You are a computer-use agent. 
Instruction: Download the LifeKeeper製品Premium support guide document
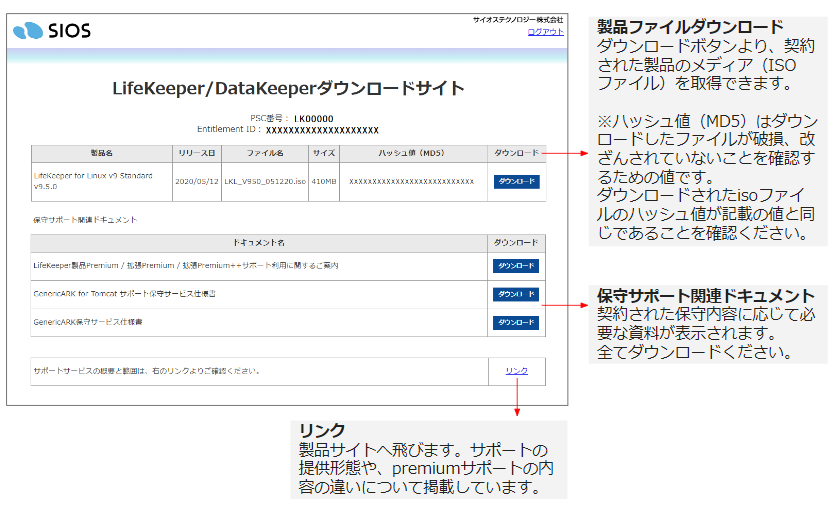click(515, 266)
